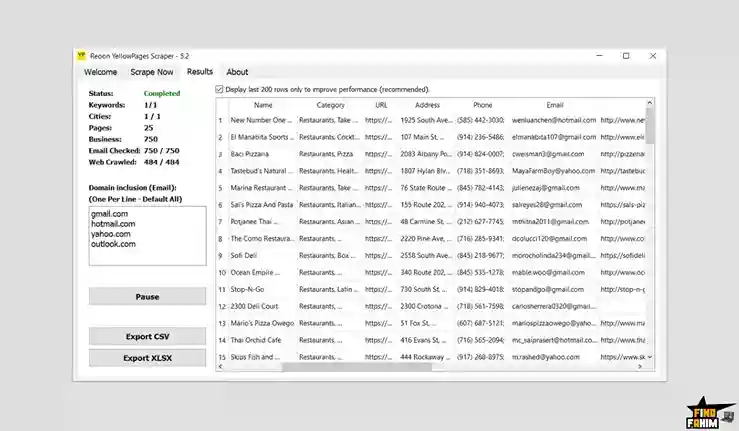Select the 'Sofi Deli' row
The image size is (739, 431).
pos(431,256)
